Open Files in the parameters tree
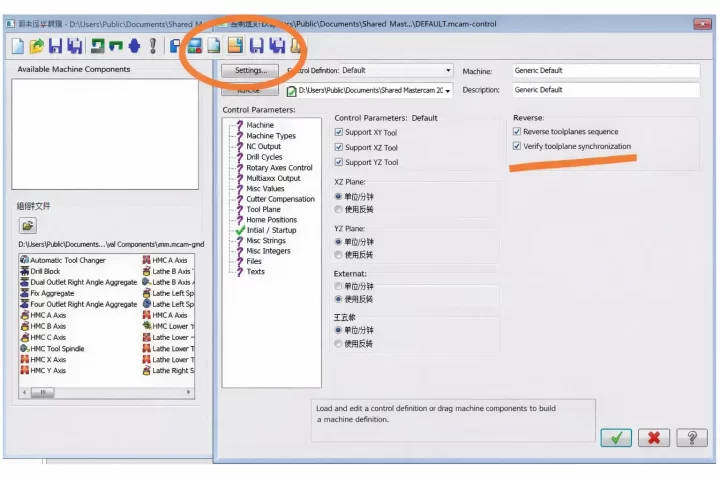Image resolution: width=720 pixels, height=480 pixels. [254, 261]
